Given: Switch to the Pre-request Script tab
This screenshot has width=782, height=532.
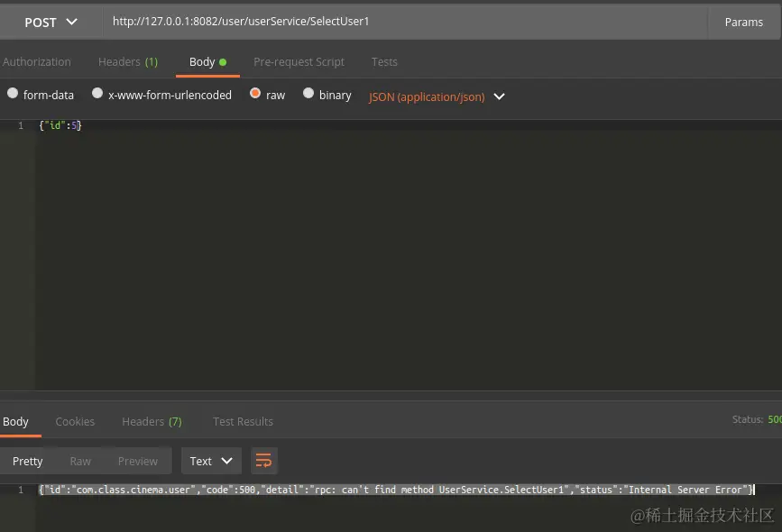Looking at the screenshot, I should (299, 61).
